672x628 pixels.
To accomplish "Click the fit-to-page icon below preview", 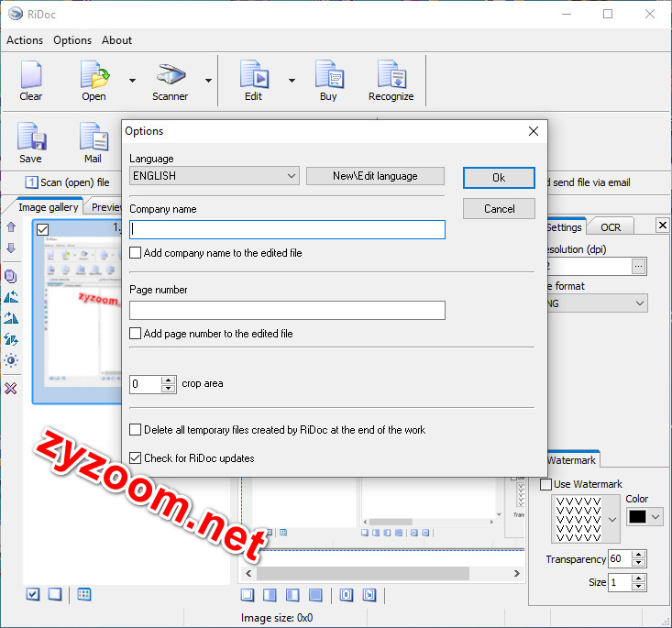I will [347, 595].
